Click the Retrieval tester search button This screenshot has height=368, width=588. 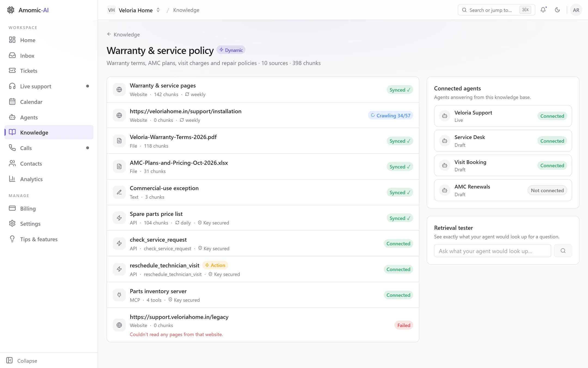pyautogui.click(x=563, y=251)
